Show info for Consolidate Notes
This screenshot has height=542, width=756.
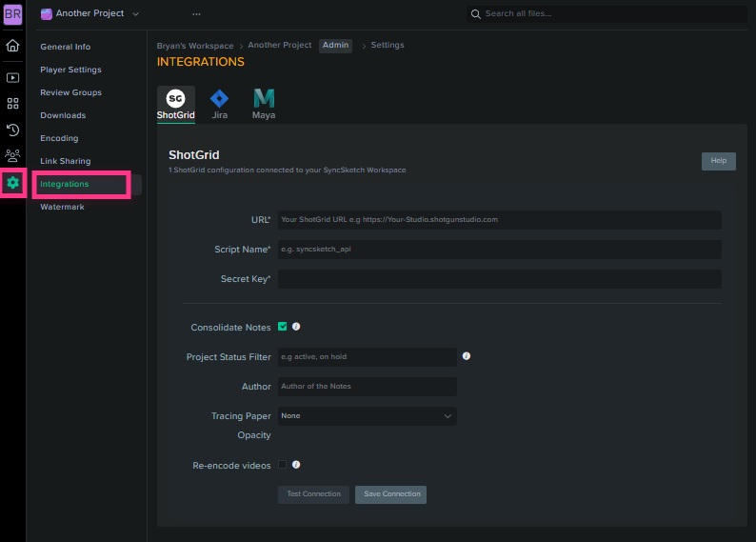tap(296, 327)
